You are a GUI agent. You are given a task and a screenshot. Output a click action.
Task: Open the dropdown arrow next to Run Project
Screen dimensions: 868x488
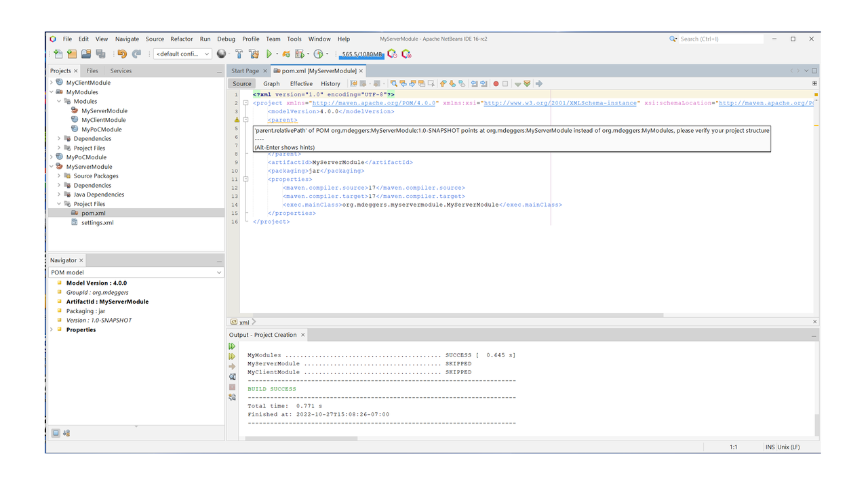[277, 54]
